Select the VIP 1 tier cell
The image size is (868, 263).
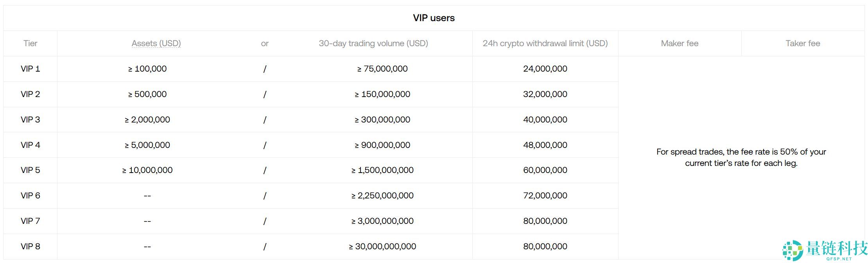tap(30, 69)
